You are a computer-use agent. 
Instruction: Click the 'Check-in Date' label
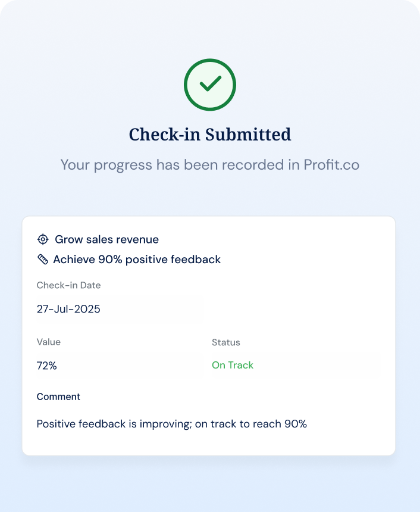point(68,285)
